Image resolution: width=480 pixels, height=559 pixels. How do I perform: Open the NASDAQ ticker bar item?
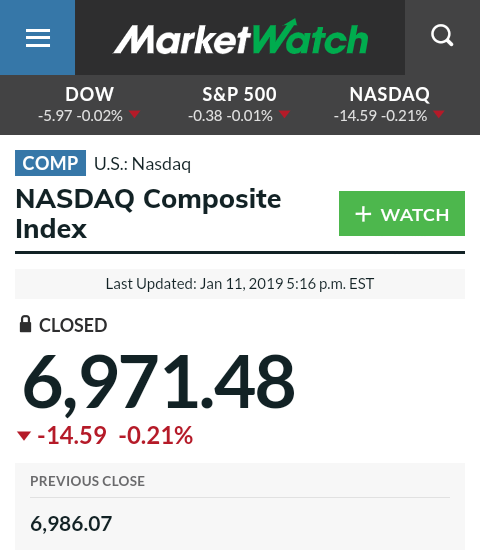click(x=389, y=105)
